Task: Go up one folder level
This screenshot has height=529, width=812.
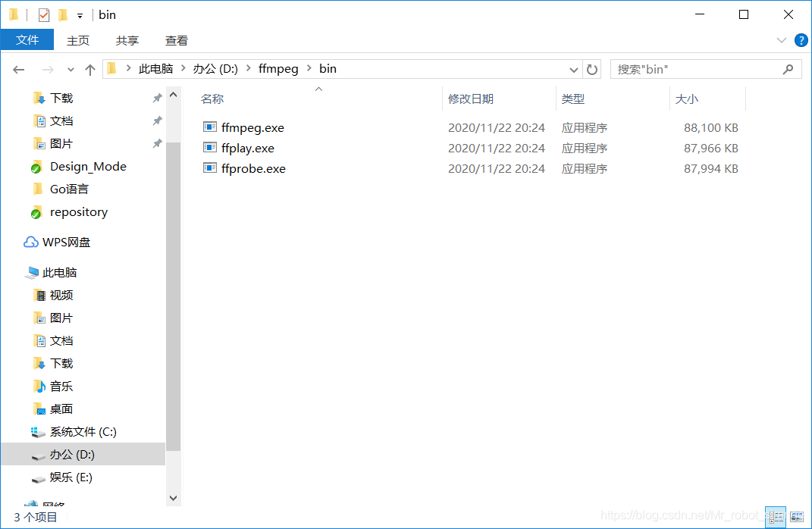Action: 90,70
